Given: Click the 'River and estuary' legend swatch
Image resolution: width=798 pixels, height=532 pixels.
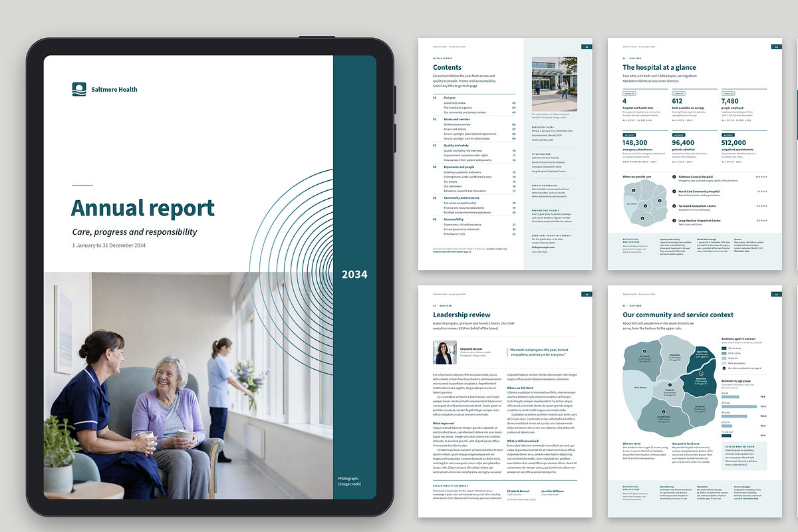Looking at the screenshot, I should [724, 363].
